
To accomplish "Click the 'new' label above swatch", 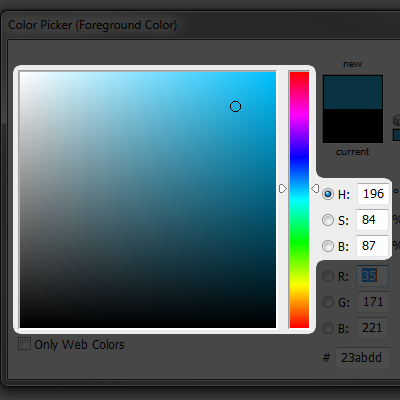I will pyautogui.click(x=353, y=64).
